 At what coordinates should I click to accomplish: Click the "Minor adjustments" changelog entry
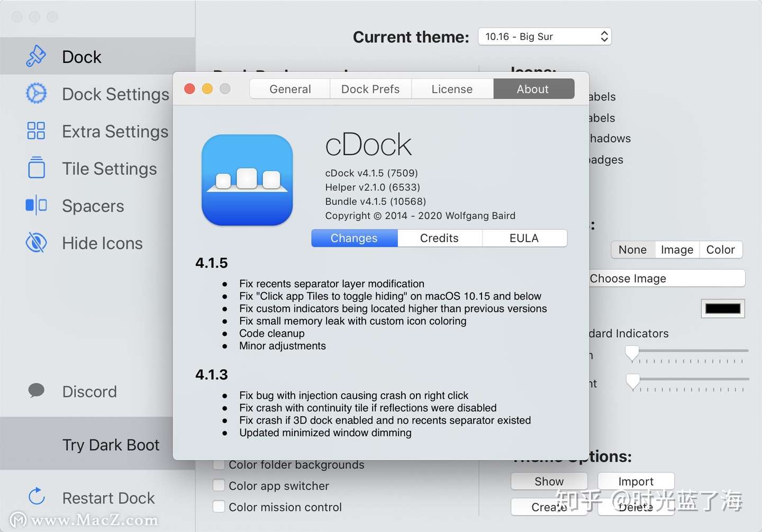point(283,346)
